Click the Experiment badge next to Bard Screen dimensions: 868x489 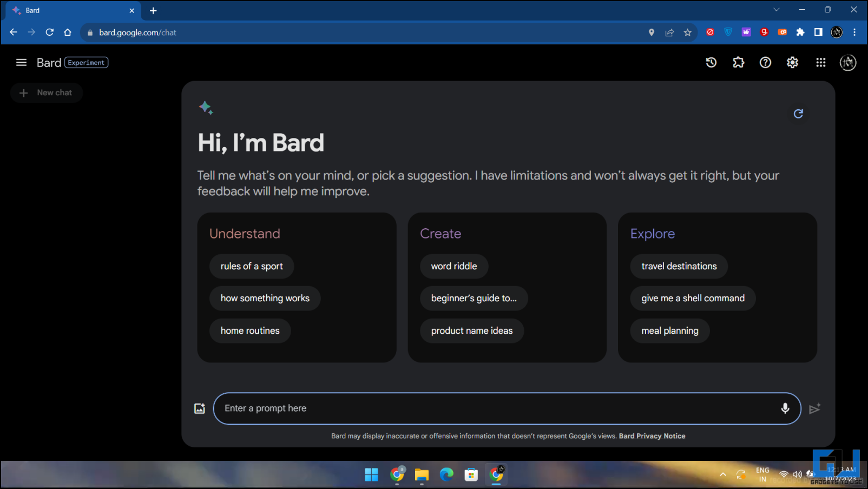87,63
